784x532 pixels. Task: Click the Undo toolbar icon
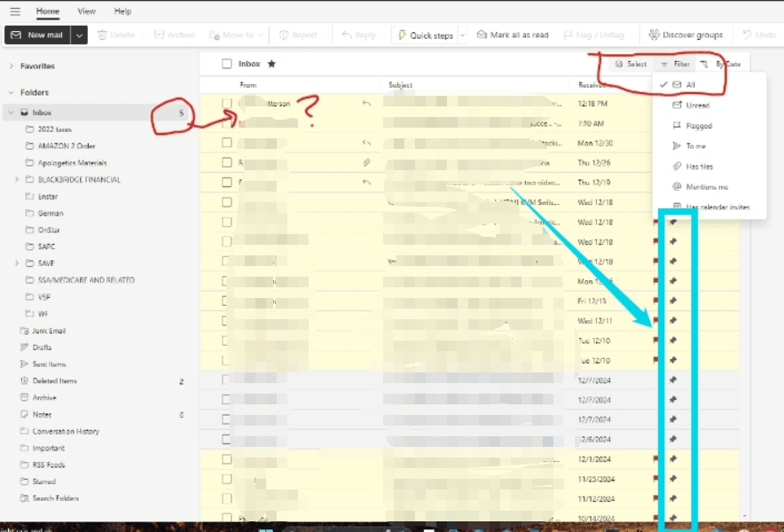click(748, 35)
